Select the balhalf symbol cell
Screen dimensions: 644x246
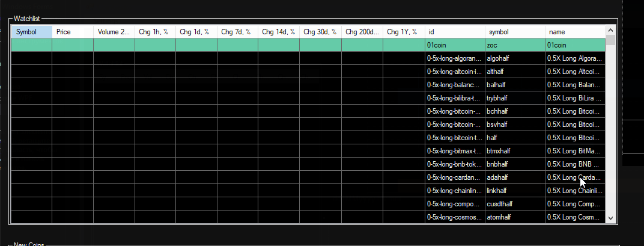click(515, 85)
